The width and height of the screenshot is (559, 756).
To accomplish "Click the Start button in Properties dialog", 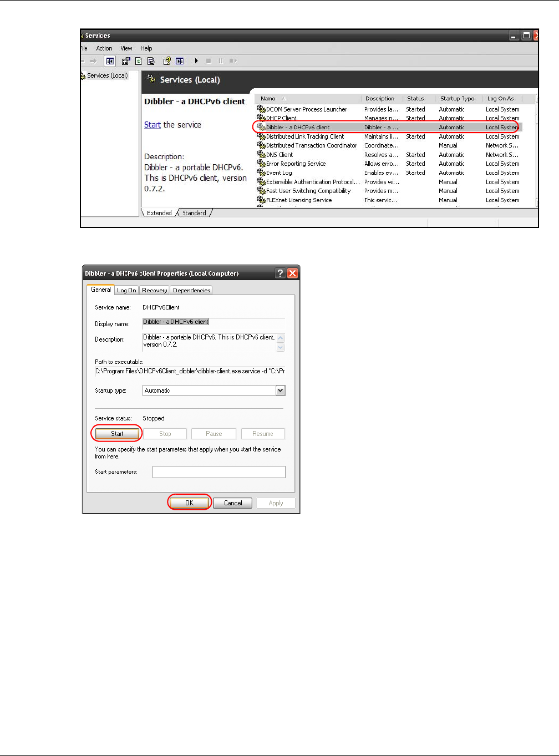I will (117, 434).
